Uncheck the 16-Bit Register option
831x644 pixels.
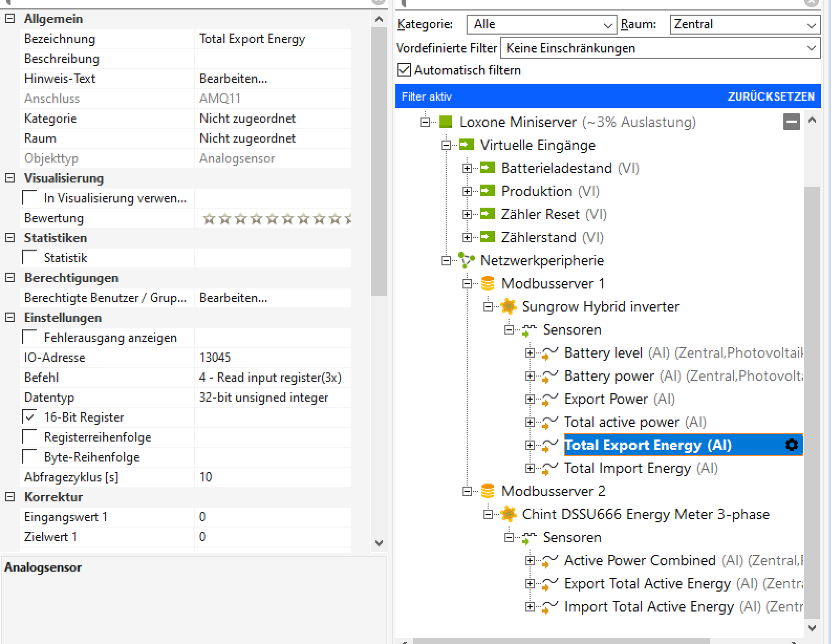pyautogui.click(x=30, y=417)
